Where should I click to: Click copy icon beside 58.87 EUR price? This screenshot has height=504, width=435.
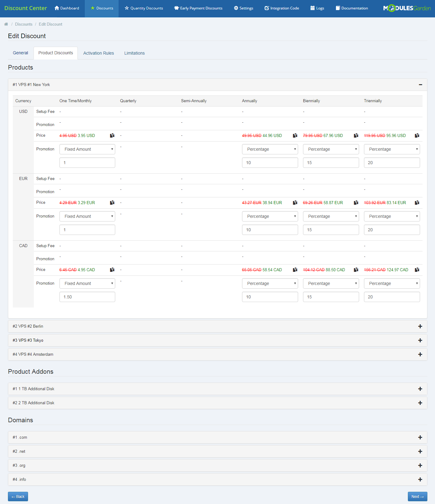[356, 203]
